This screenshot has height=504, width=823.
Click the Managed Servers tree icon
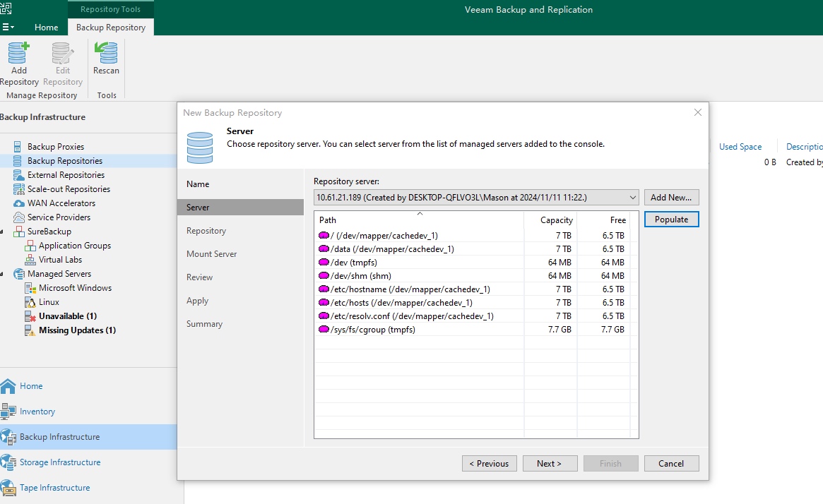(19, 274)
